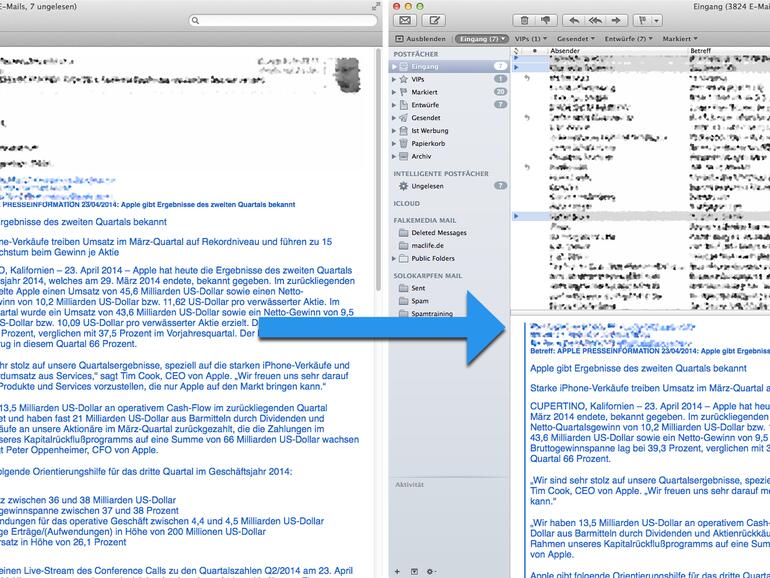Open the maclife.de folder
This screenshot has width=770, height=578.
(x=427, y=246)
